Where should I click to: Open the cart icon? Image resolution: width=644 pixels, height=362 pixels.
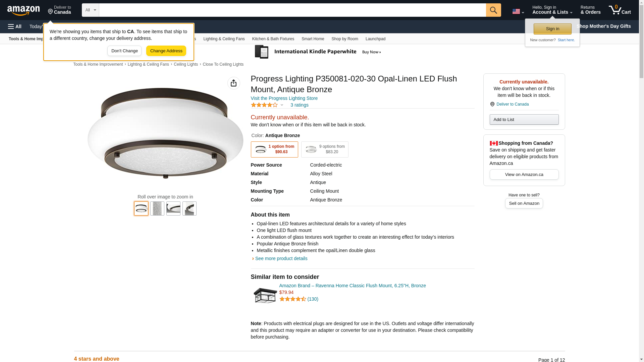tap(620, 10)
